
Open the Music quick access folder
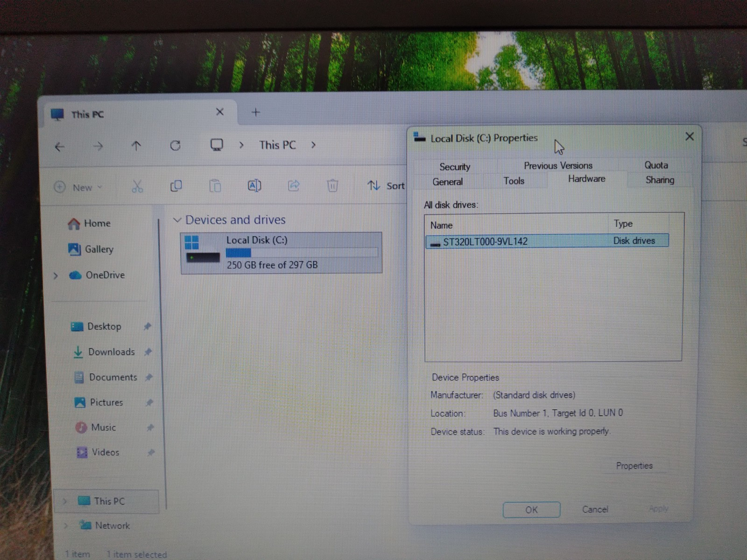tap(96, 427)
